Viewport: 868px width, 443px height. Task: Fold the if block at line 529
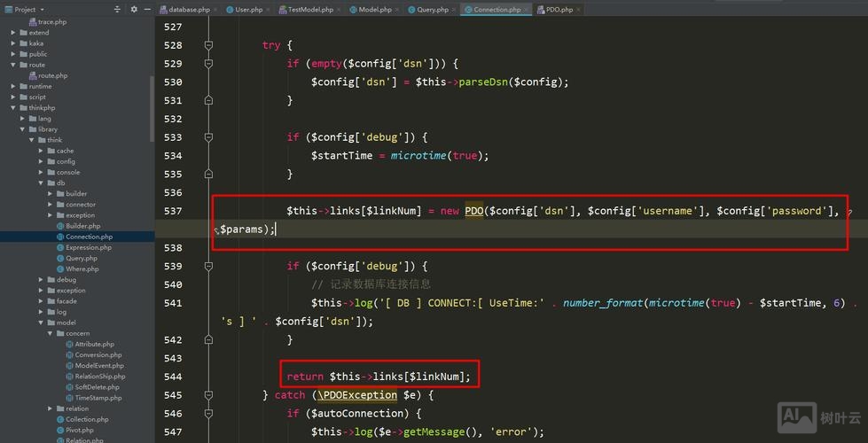(208, 64)
